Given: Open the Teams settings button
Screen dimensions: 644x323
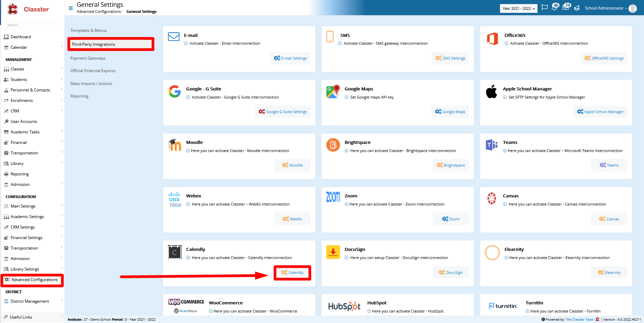Looking at the screenshot, I should coord(609,165).
